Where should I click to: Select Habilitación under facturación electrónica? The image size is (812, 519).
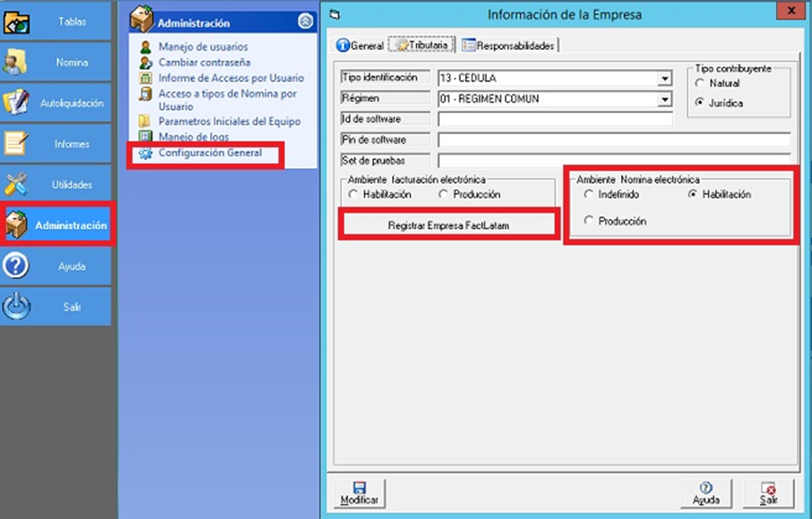(353, 195)
